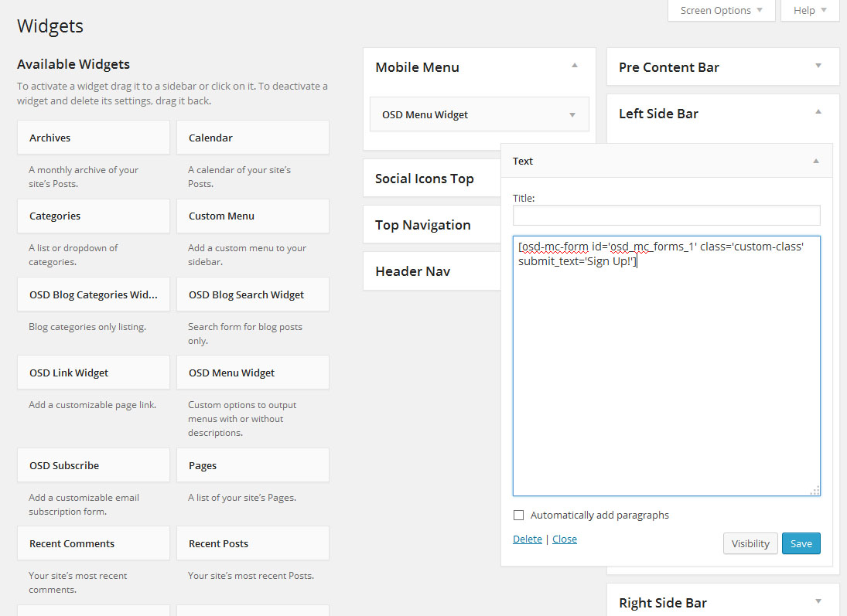Click the Right Side Bar heading
Image resolution: width=847 pixels, height=616 pixels.
click(663, 603)
